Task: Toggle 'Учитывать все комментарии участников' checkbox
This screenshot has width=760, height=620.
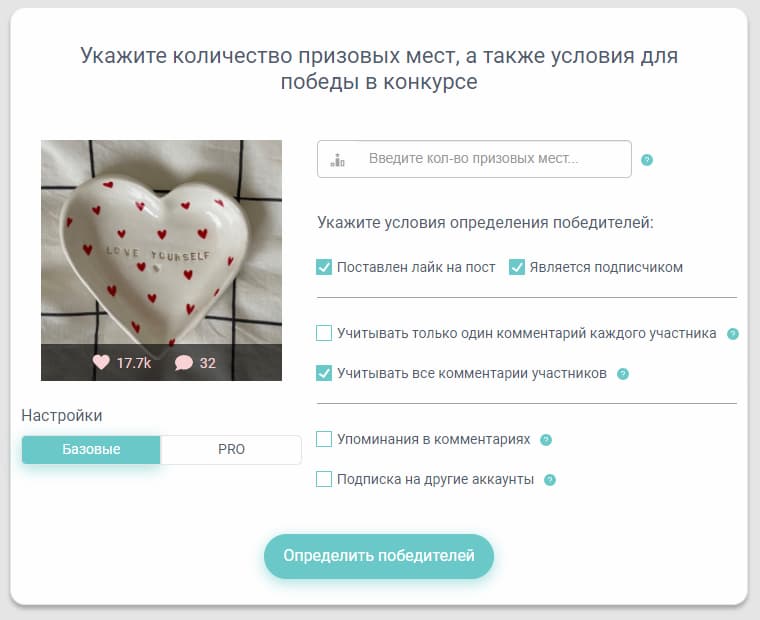Action: click(x=324, y=373)
